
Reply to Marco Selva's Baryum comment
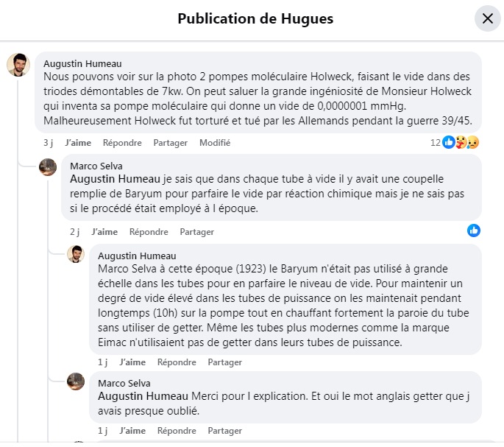(x=149, y=232)
